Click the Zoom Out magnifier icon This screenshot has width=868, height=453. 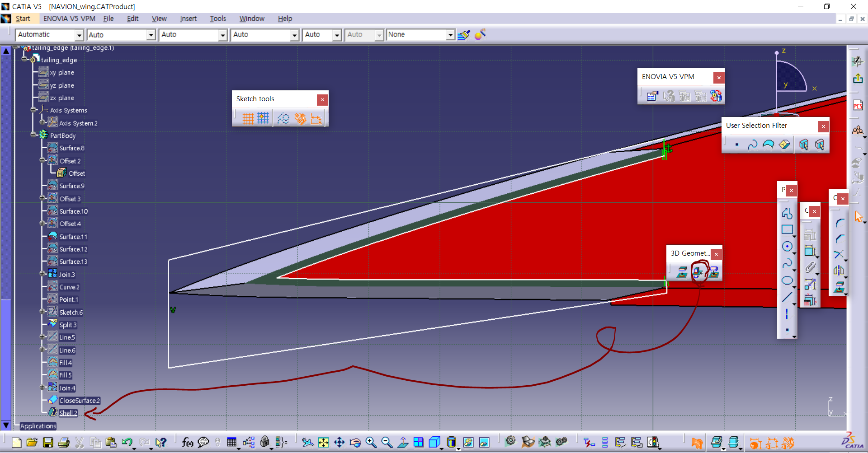coord(387,443)
